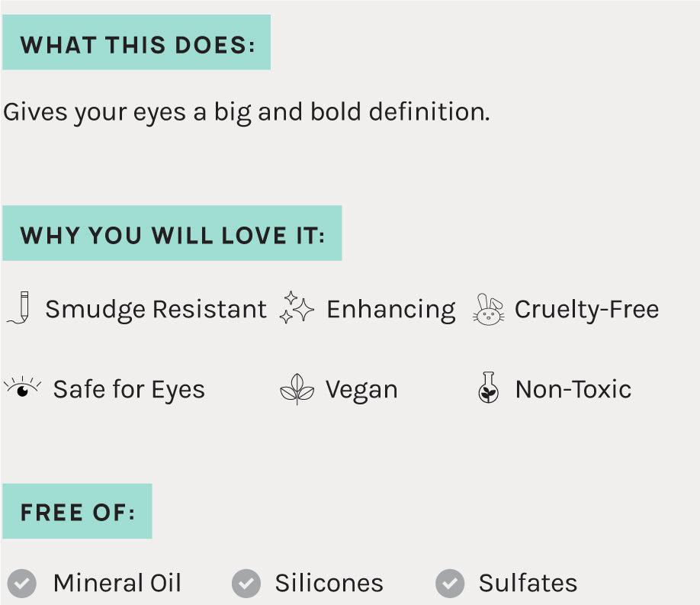Click the 'Mineral Oil' ingredient text
Viewport: 700px width, 605px height.
point(117,584)
